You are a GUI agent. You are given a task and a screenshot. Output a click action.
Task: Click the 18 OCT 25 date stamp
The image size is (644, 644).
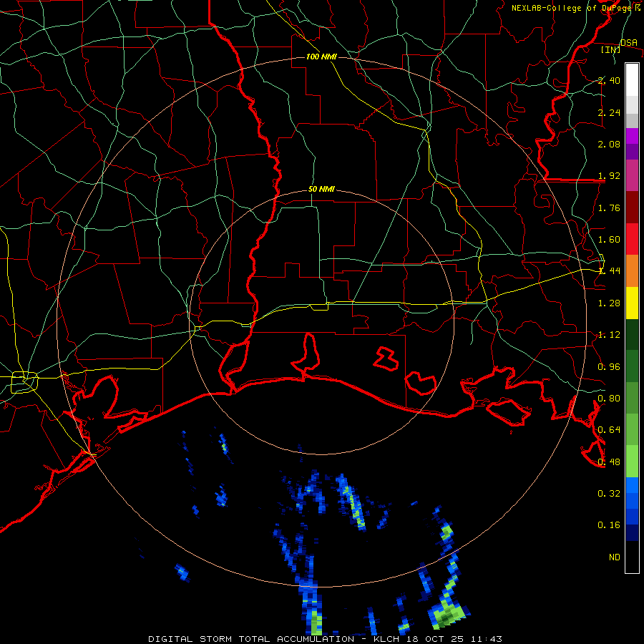pos(435,639)
